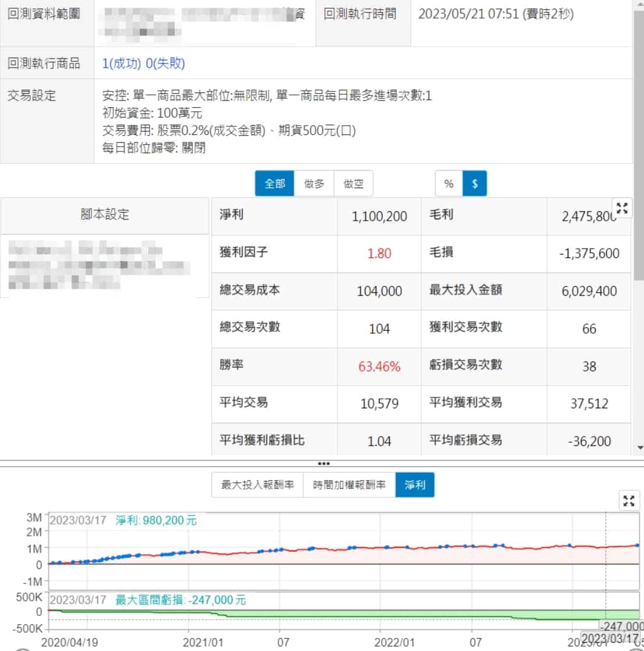Show the 最大投入報酬率 chart
This screenshot has height=651, width=644.
(257, 484)
